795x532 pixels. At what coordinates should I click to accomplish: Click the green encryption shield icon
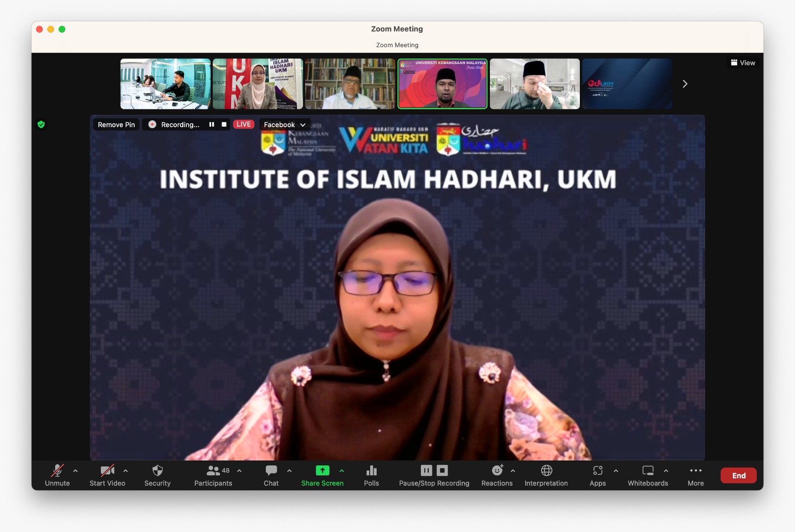click(x=41, y=125)
